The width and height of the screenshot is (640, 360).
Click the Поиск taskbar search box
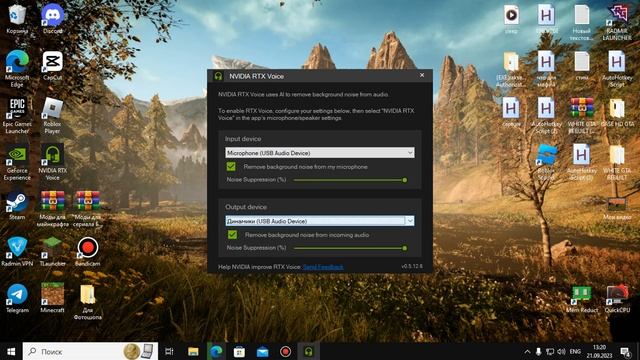pyautogui.click(x=90, y=351)
